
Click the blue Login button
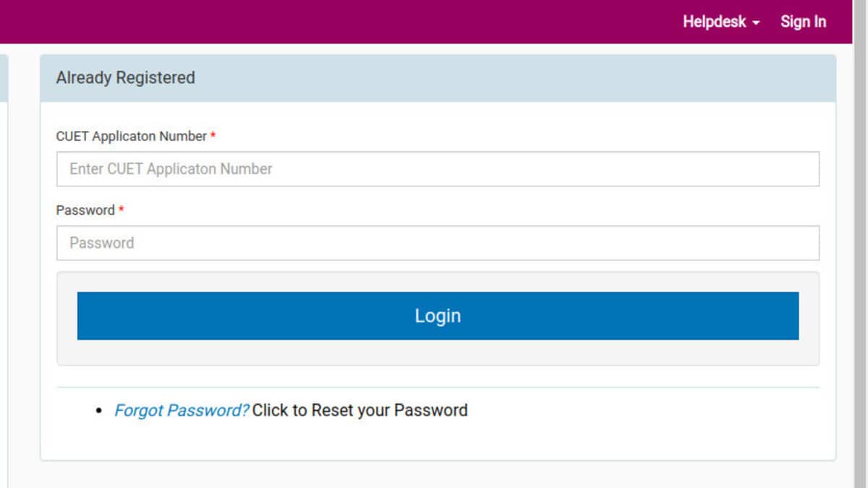click(438, 316)
